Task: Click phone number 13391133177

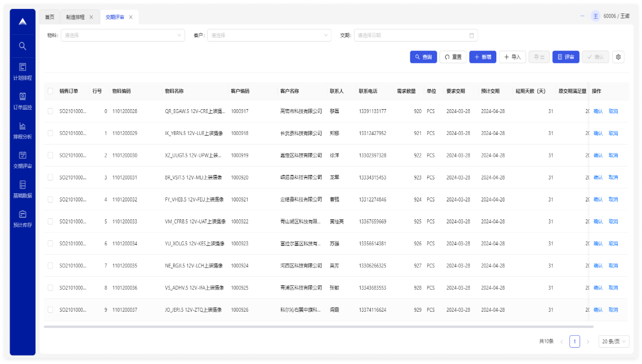Action: tap(372, 111)
